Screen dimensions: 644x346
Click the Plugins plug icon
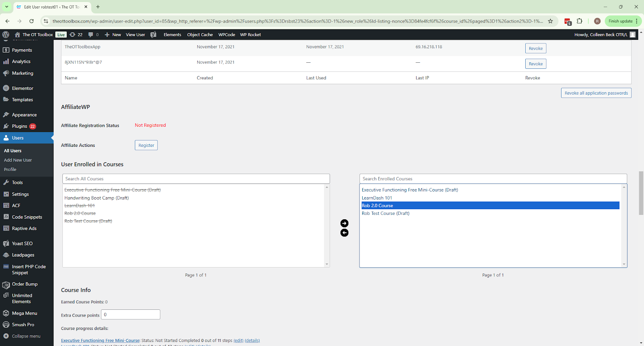(6, 126)
